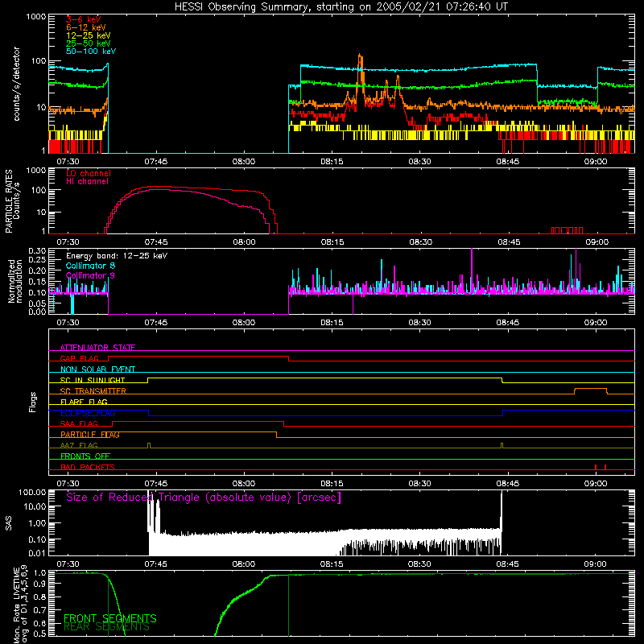Click the 'FLARE FLAG' label
The width and height of the screenshot is (644, 644).
[84, 402]
